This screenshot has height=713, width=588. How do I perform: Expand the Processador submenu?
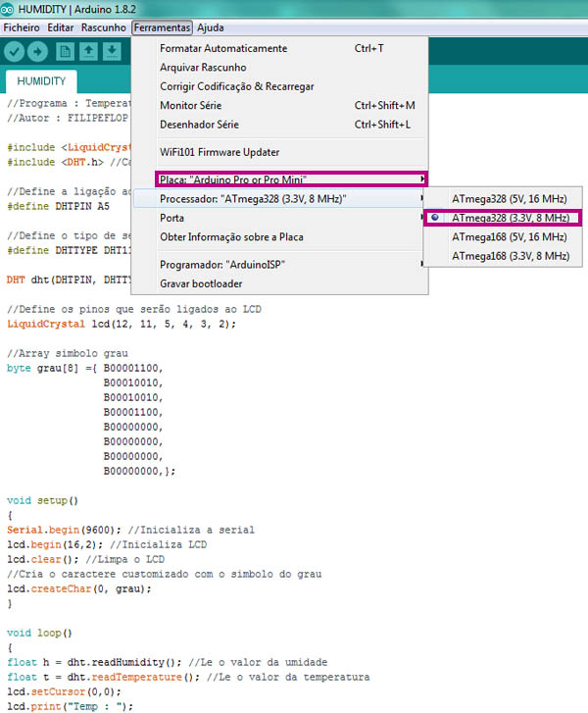point(279,199)
